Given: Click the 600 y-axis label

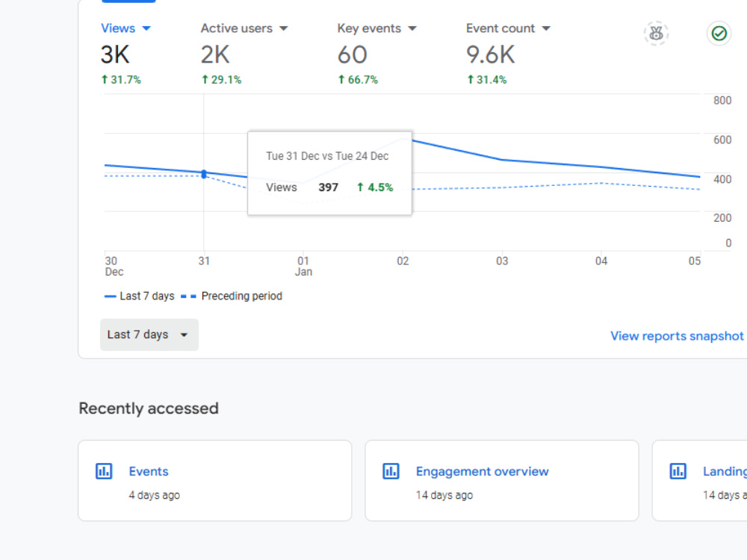Looking at the screenshot, I should pyautogui.click(x=722, y=140).
